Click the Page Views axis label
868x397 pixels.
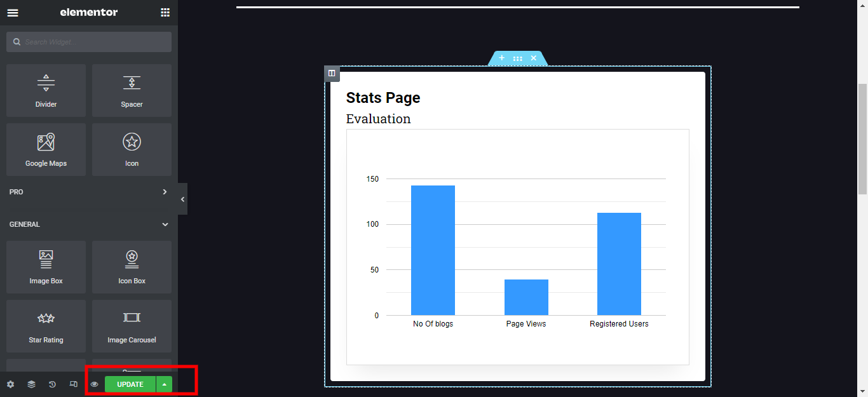coord(526,324)
